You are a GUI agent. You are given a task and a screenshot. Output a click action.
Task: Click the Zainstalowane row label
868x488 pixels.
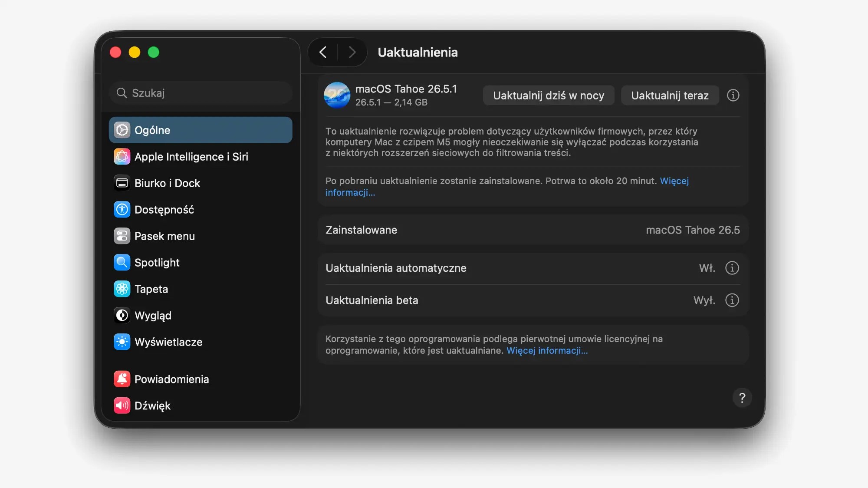(x=361, y=230)
